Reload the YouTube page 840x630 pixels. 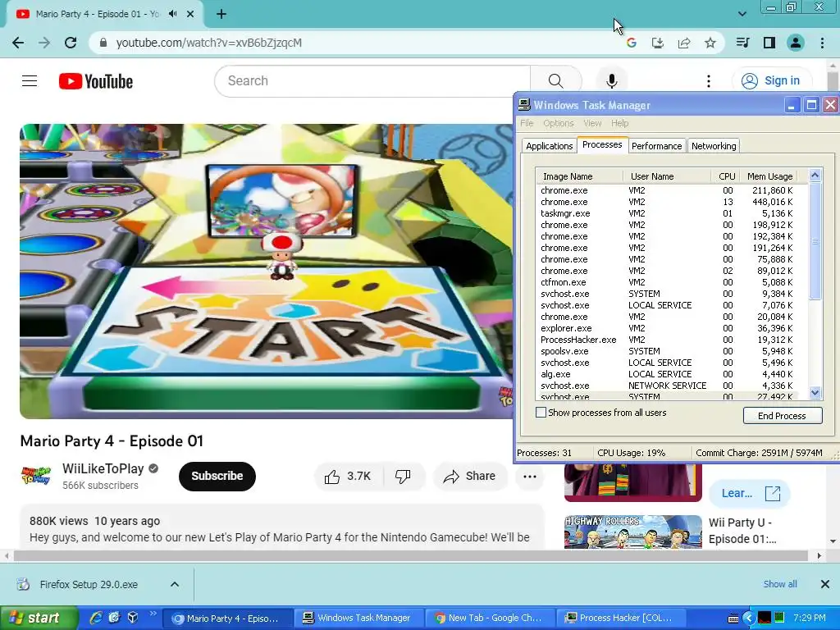71,43
